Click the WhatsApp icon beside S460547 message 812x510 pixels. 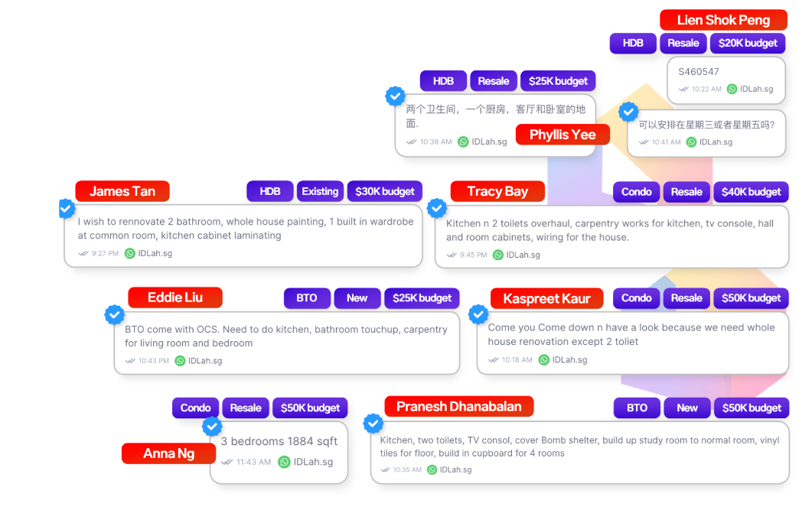click(732, 89)
